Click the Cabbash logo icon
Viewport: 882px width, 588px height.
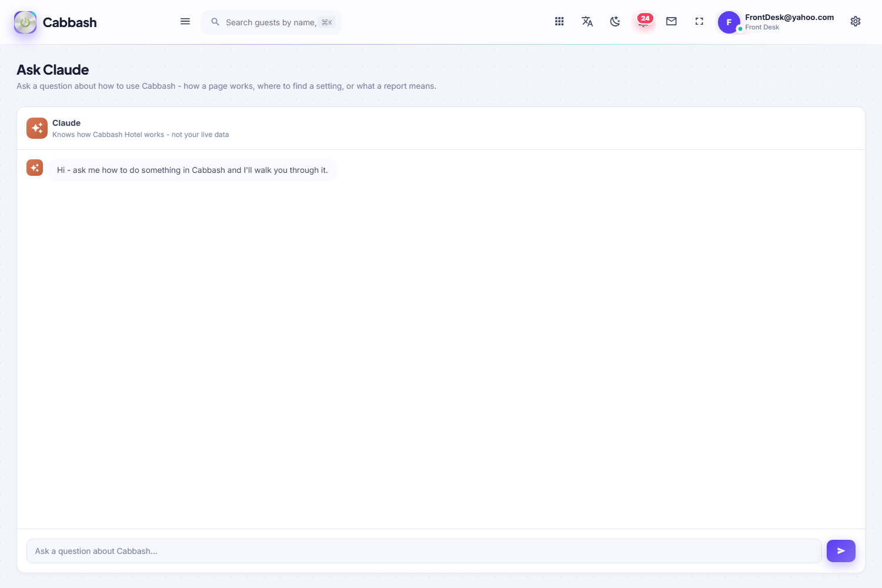pos(25,22)
